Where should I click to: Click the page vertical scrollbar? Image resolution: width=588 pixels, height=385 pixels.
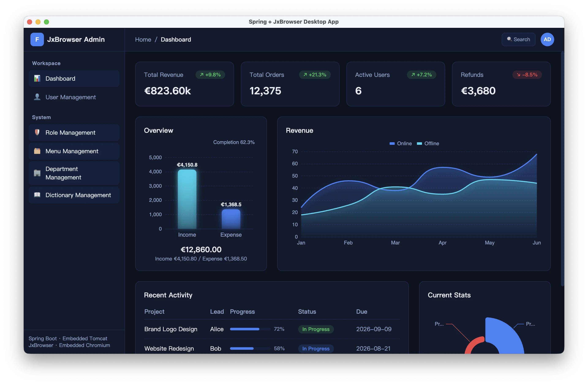[562, 169]
